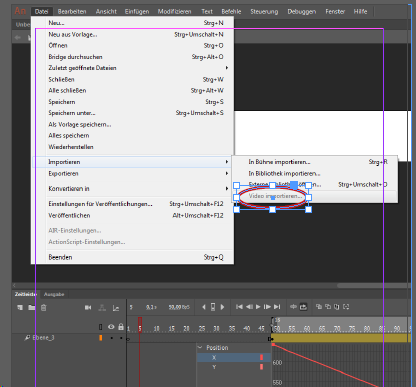Step back to previous keyframe arrow

click(x=204, y=307)
